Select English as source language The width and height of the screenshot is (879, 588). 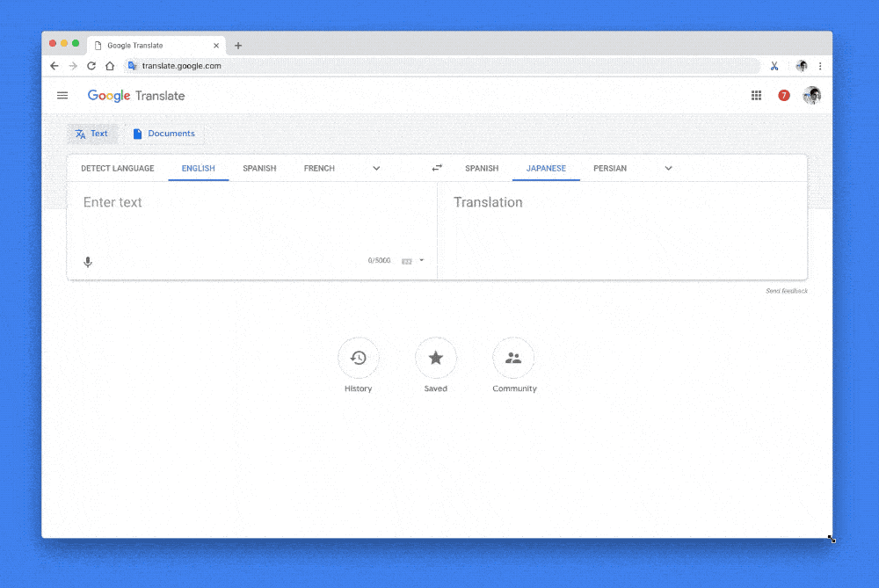point(199,168)
